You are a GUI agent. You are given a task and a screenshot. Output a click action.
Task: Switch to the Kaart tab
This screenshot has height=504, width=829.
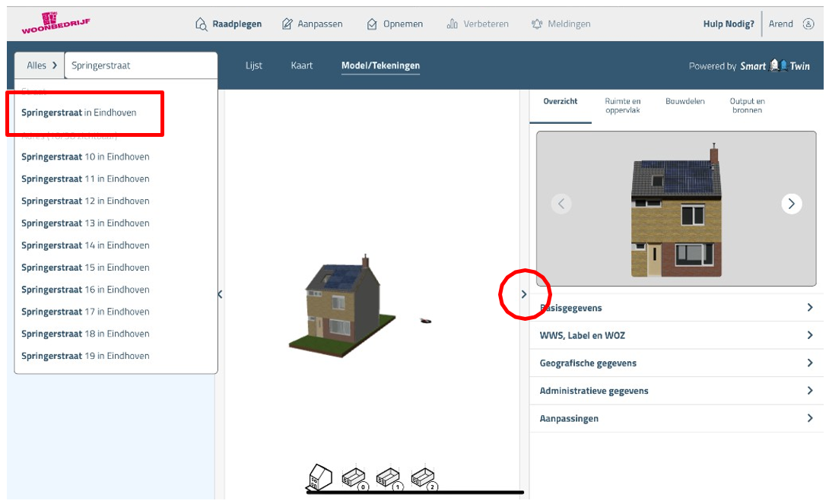pos(302,65)
